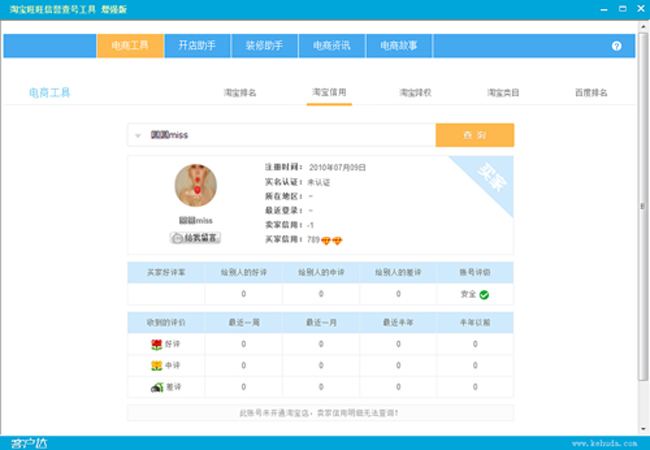This screenshot has height=450, width=650.
Task: Click the 最近半年 column header
Action: [x=398, y=322]
